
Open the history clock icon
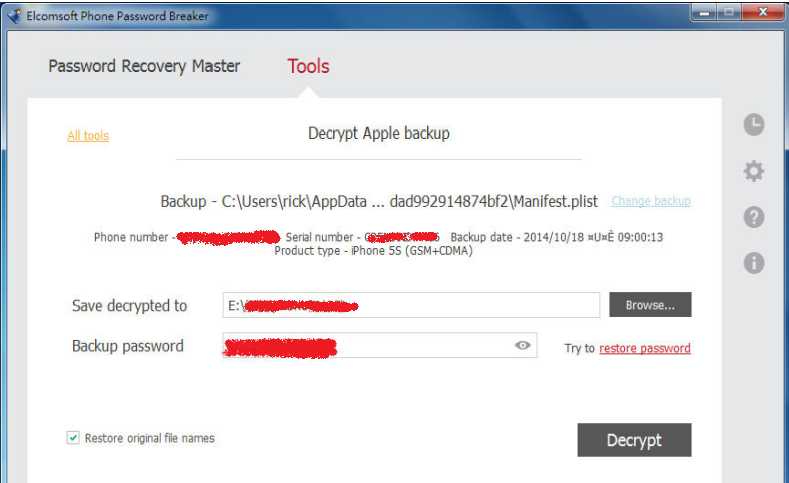pyautogui.click(x=754, y=125)
